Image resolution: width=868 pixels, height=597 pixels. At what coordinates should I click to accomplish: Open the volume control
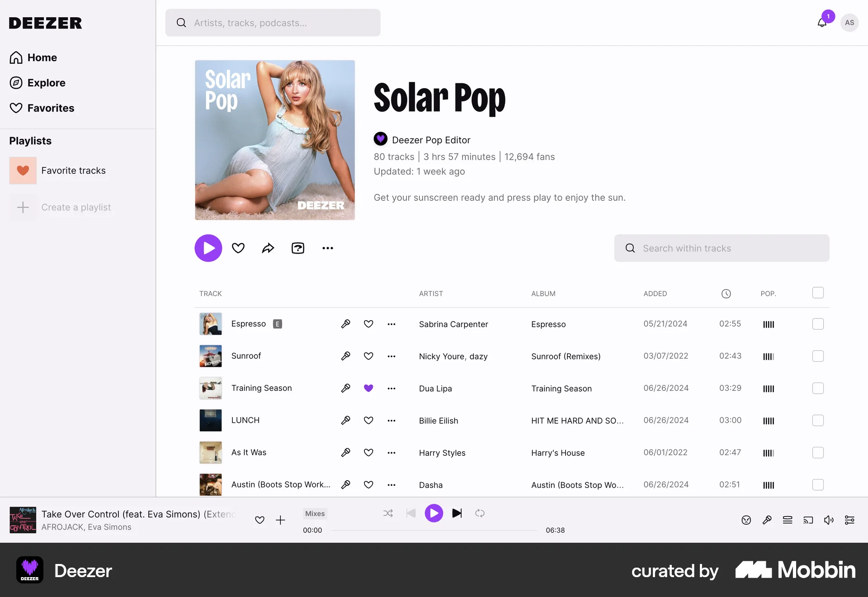[x=829, y=520]
